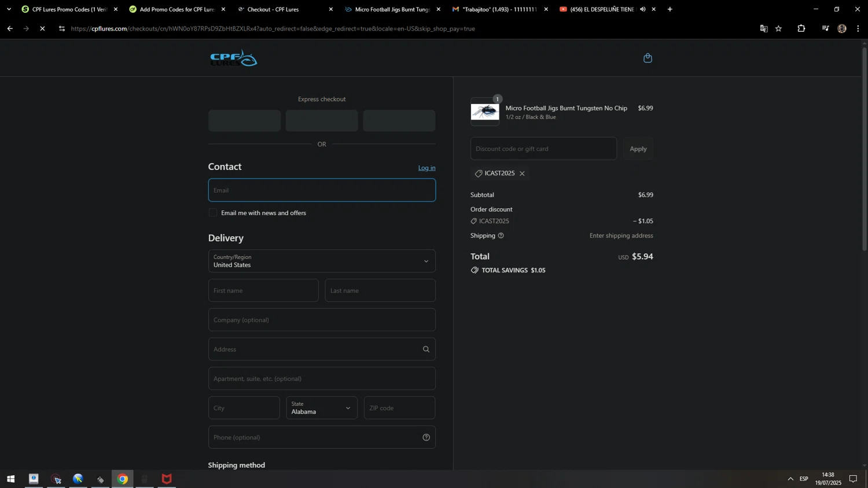Mute the YouTube tab audio icon

(x=643, y=9)
